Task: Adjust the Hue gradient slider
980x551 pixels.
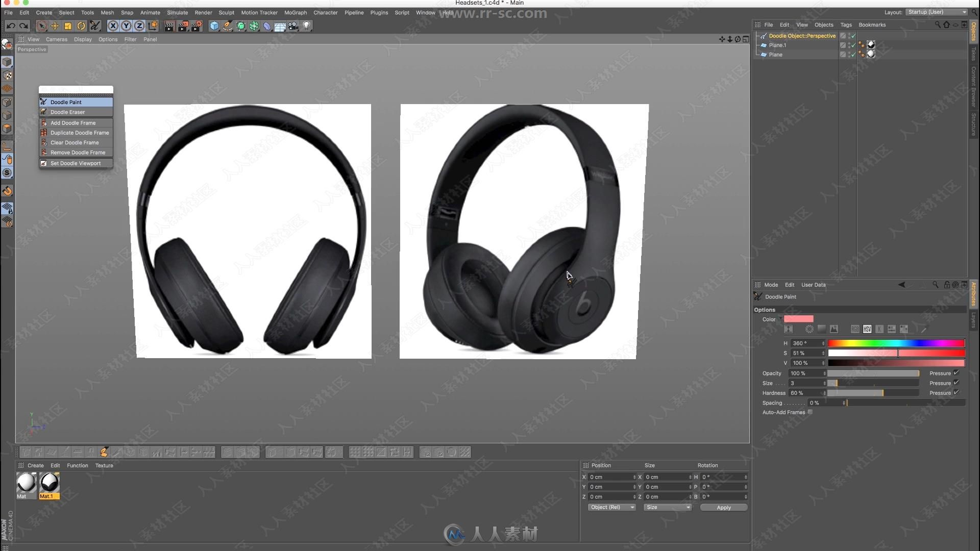Action: (x=896, y=343)
